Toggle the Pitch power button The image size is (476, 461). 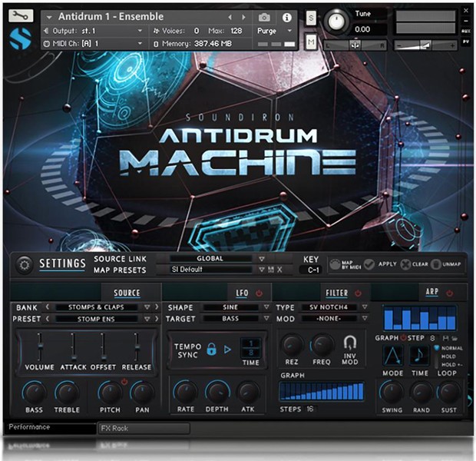(124, 381)
